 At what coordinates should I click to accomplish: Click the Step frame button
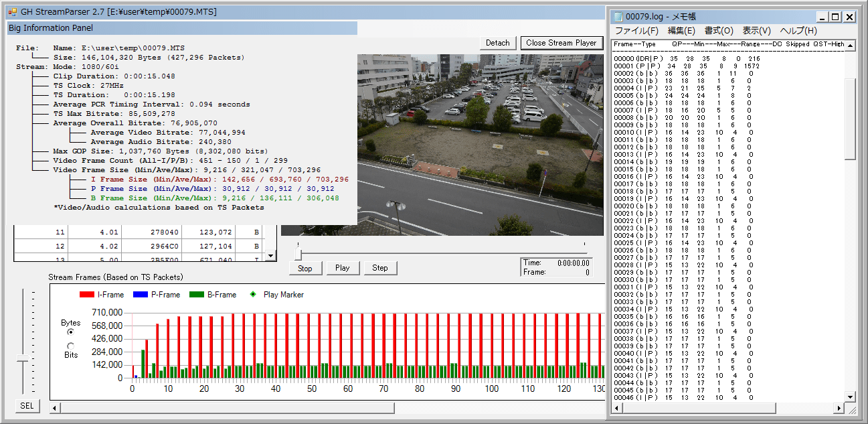coord(379,268)
